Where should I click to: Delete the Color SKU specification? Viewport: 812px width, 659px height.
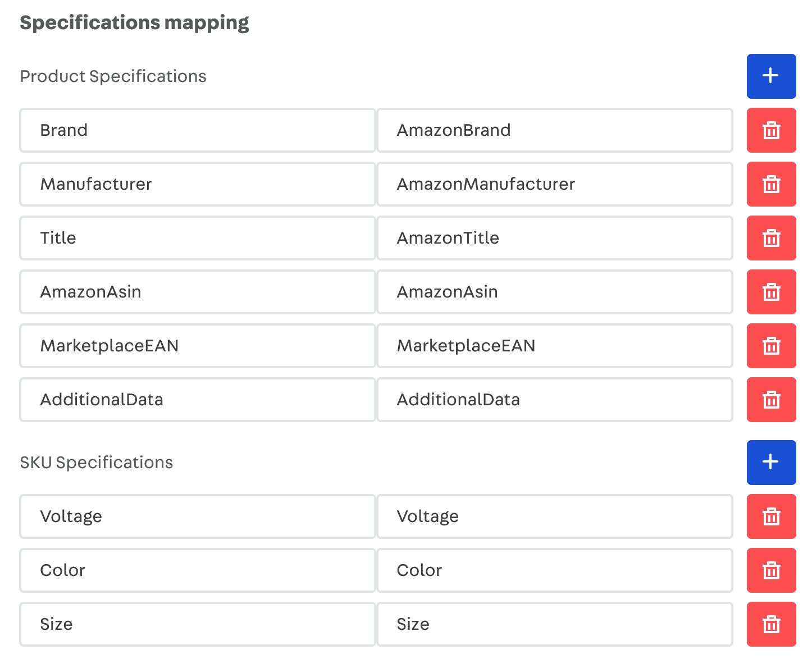[771, 570]
